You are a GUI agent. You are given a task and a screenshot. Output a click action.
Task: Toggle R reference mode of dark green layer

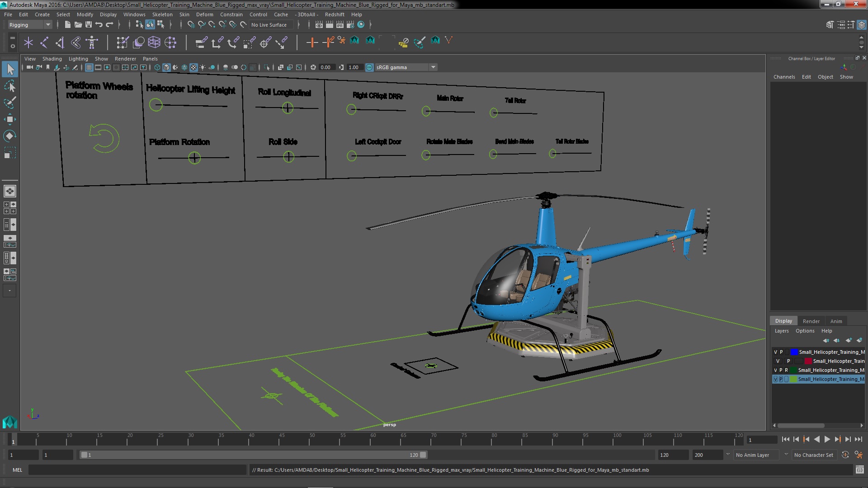[786, 370]
